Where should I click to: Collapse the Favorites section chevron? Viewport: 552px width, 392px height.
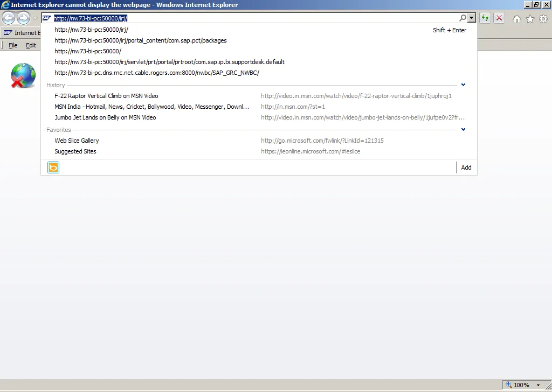463,129
